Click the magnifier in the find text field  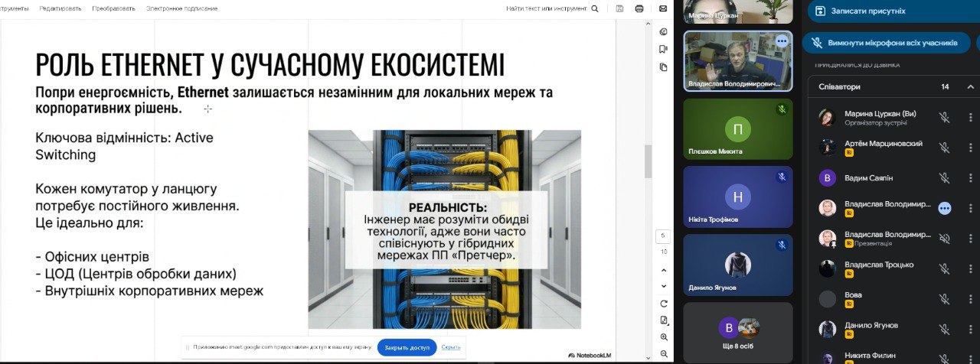595,8
